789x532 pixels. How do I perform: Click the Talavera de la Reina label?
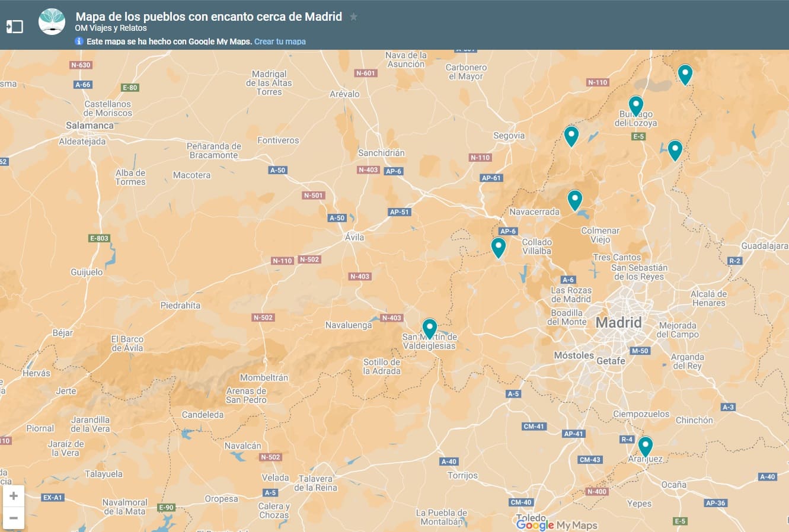coord(316,483)
